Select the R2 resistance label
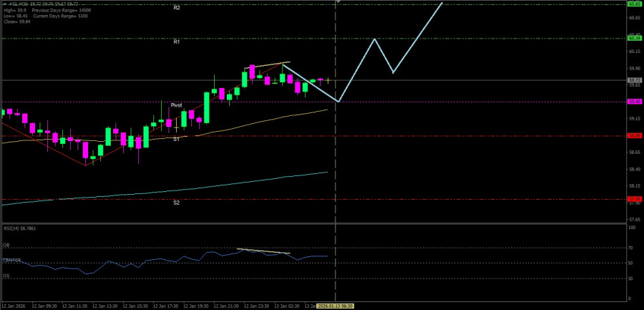Viewport: 644px width, 310px height. (x=177, y=7)
